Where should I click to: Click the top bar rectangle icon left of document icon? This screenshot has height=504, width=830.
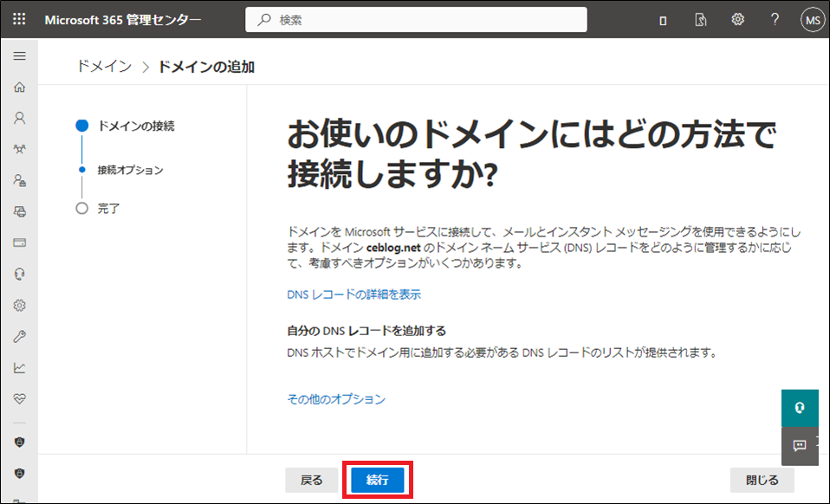(x=663, y=21)
